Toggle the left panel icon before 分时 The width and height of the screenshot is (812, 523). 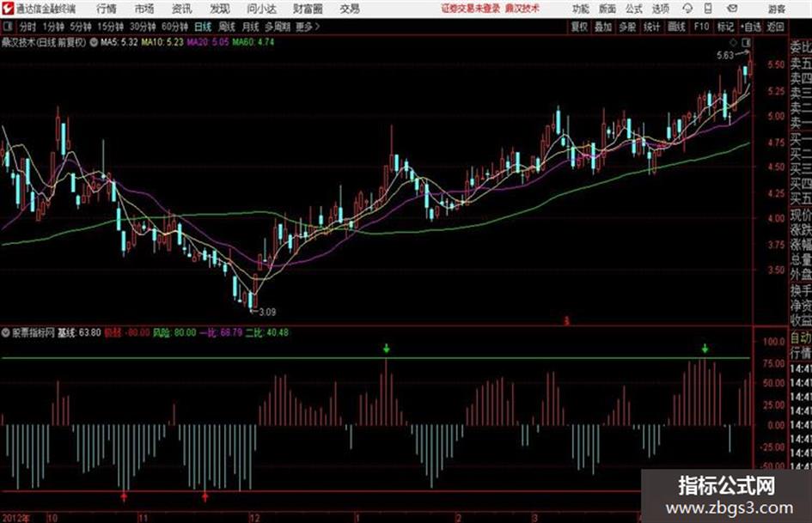[x=8, y=27]
